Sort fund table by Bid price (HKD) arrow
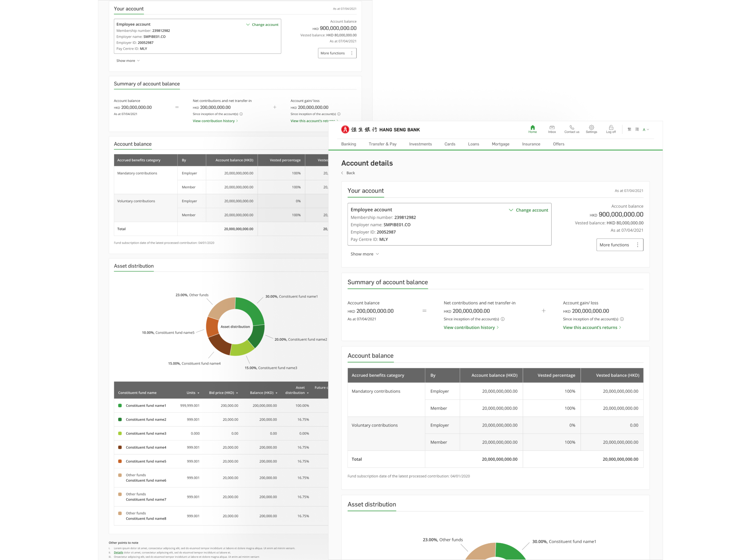Image resolution: width=747 pixels, height=560 pixels. coord(237,393)
